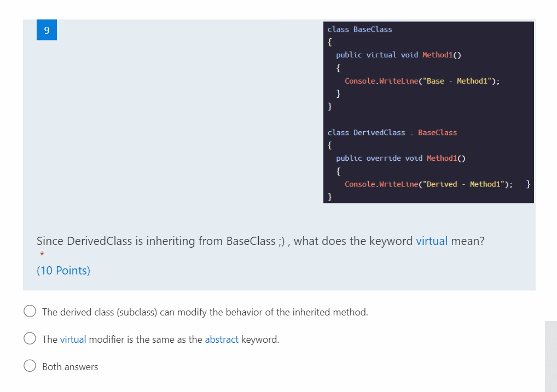Screen dimensions: 557x392
Task: Click the (10 Points) label
Action: [x=63, y=270]
